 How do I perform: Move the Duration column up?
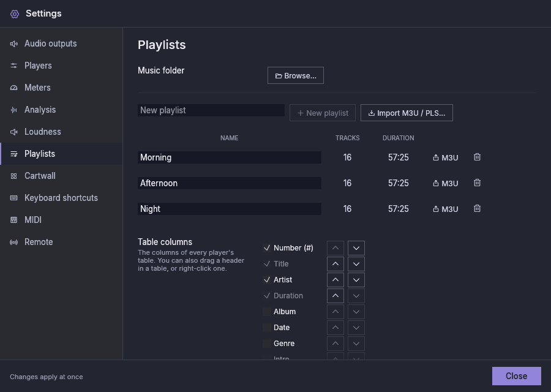coord(335,296)
